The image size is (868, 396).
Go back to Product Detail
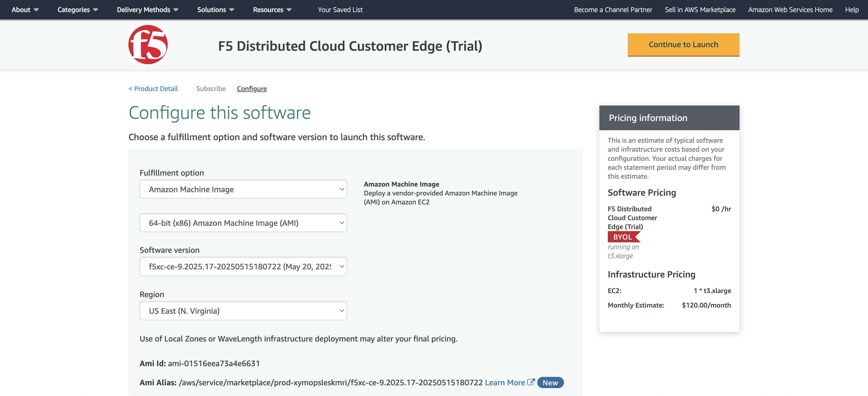coord(153,88)
